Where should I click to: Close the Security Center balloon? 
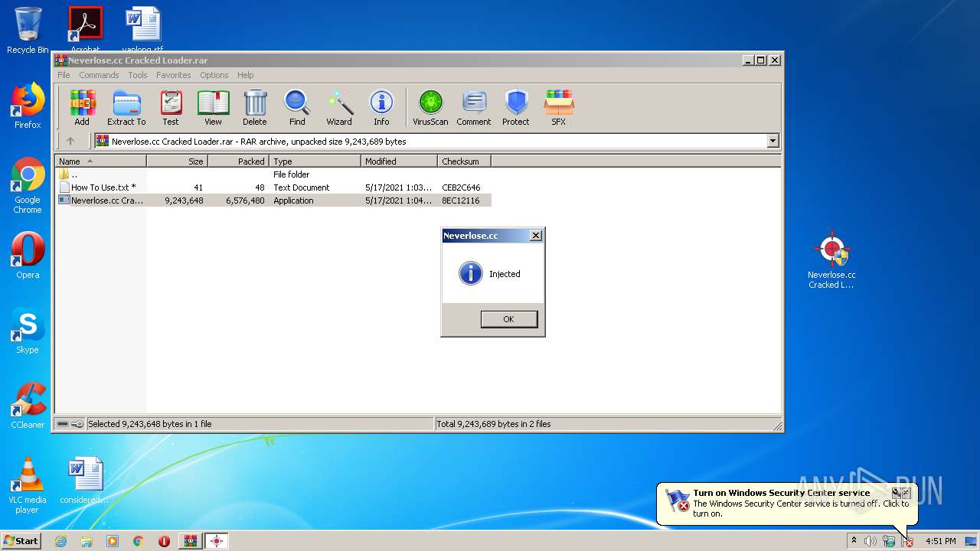click(906, 493)
